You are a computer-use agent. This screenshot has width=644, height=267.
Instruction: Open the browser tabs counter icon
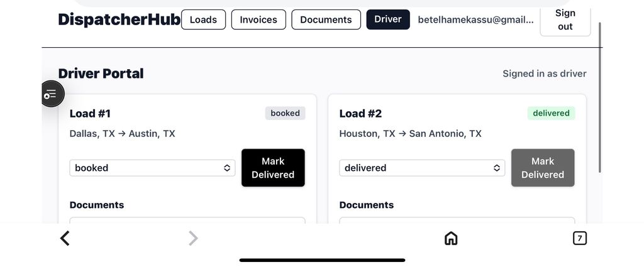(579, 238)
